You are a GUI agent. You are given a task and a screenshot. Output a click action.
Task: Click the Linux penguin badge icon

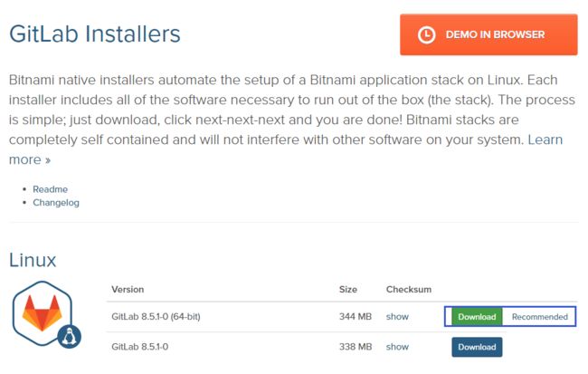click(70, 337)
